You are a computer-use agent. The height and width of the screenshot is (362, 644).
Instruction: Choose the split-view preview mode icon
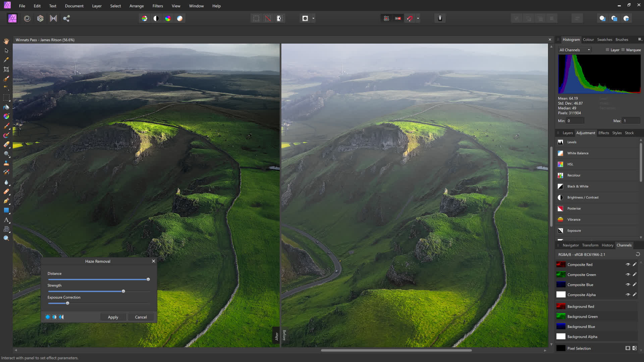click(x=54, y=317)
